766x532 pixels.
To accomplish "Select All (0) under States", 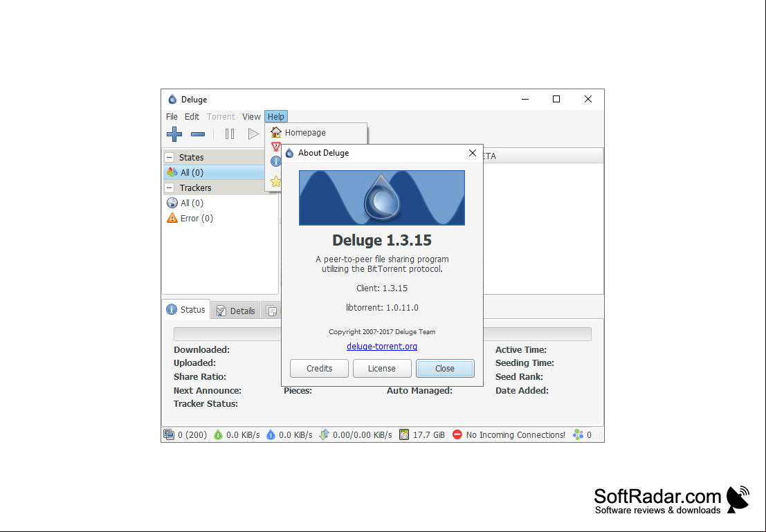I will tap(215, 172).
